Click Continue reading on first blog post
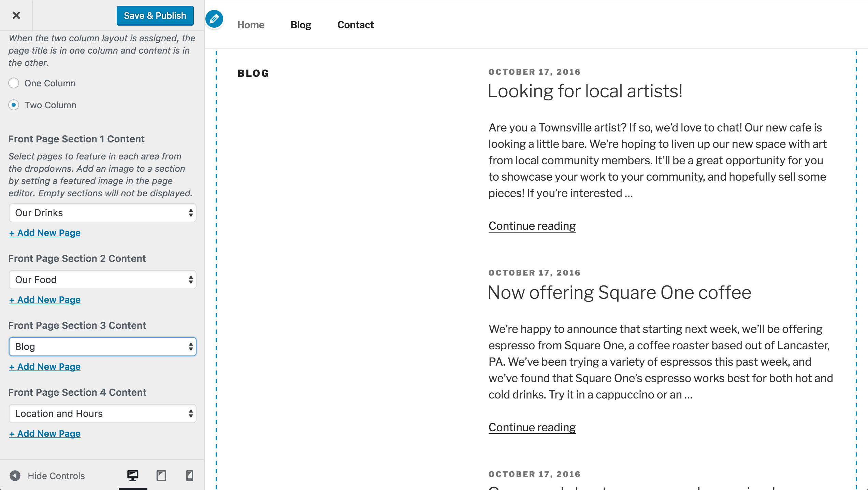 tap(532, 226)
